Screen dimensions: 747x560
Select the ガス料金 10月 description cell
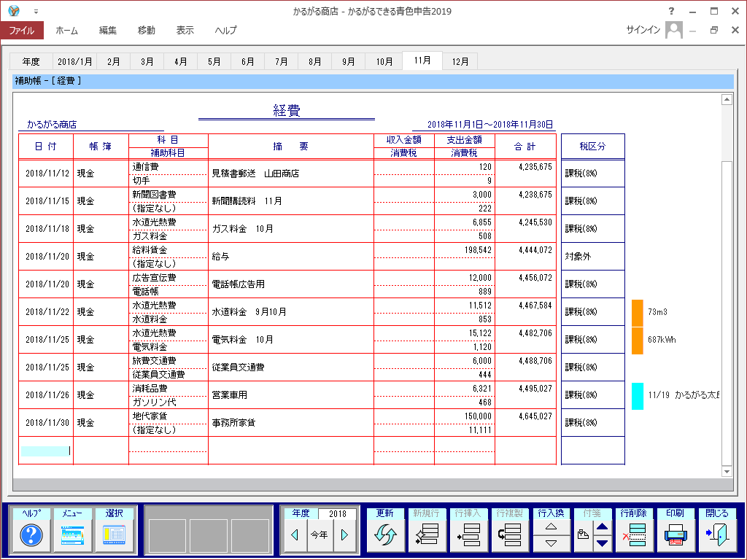tap(291, 228)
